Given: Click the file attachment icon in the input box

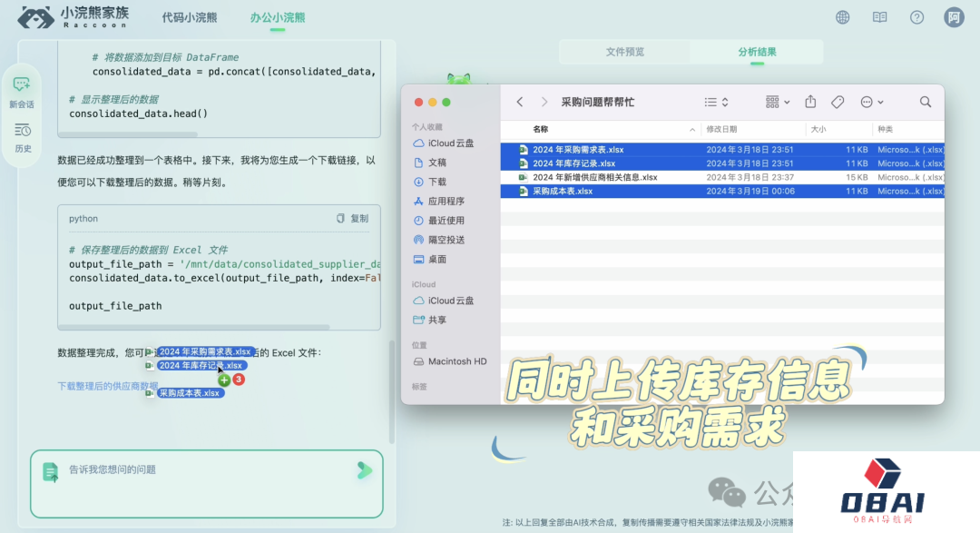Looking at the screenshot, I should point(51,471).
